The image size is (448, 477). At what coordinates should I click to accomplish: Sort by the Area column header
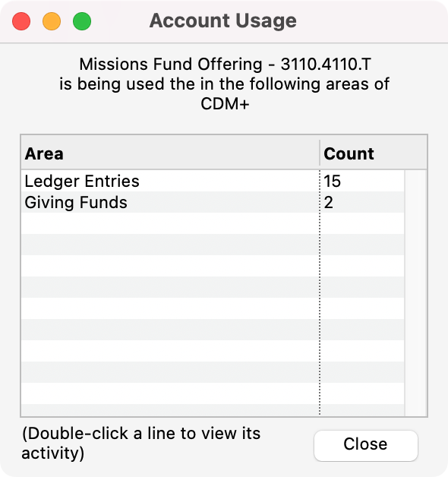tap(170, 153)
